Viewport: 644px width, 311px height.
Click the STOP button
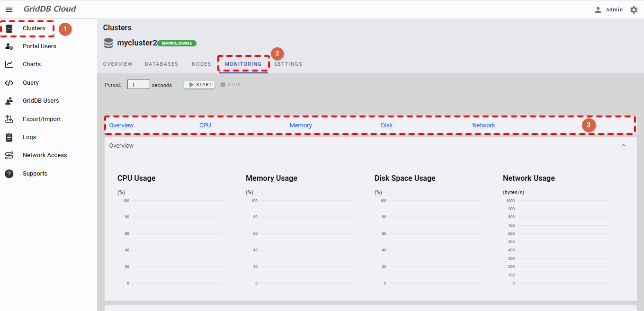[231, 85]
